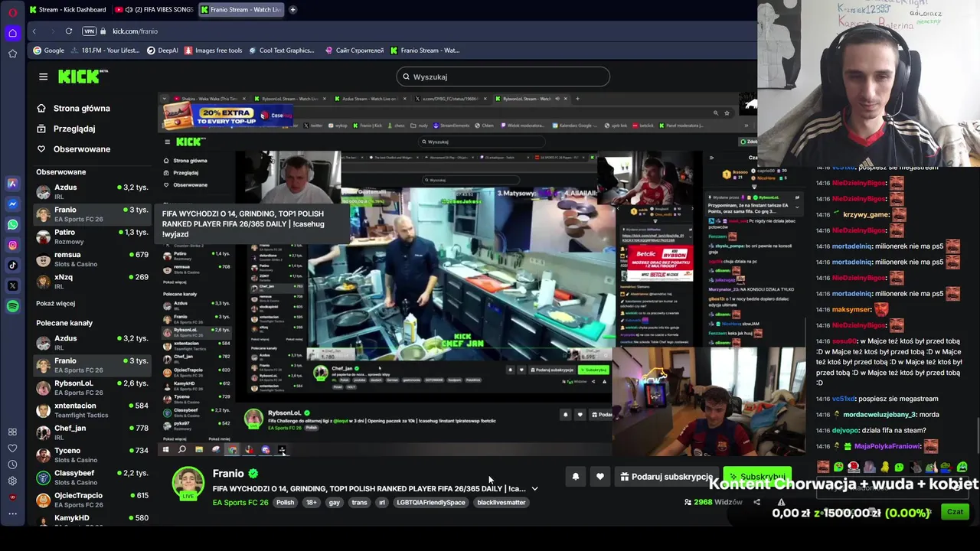Open EA Sports FC 26 category link

pyautogui.click(x=240, y=503)
